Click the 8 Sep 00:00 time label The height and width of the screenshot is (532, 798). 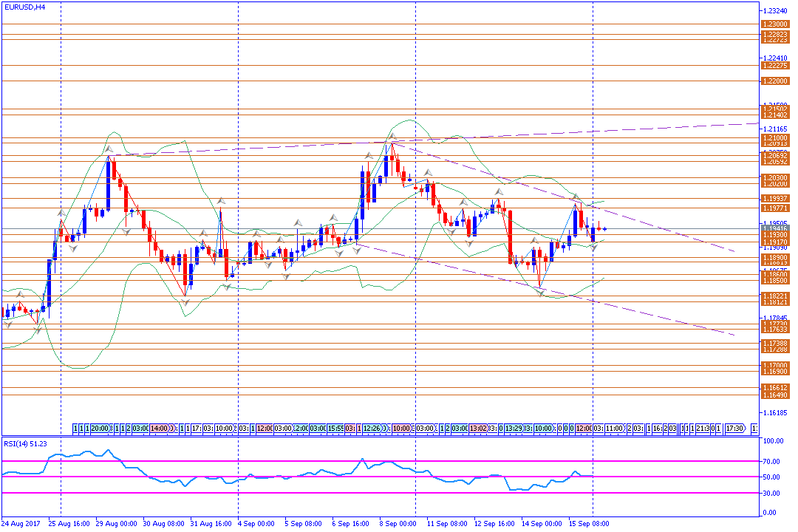[398, 523]
